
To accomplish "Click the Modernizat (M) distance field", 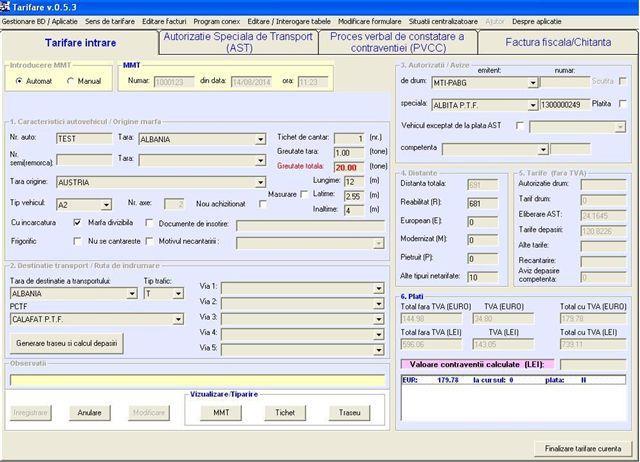I will tap(482, 240).
